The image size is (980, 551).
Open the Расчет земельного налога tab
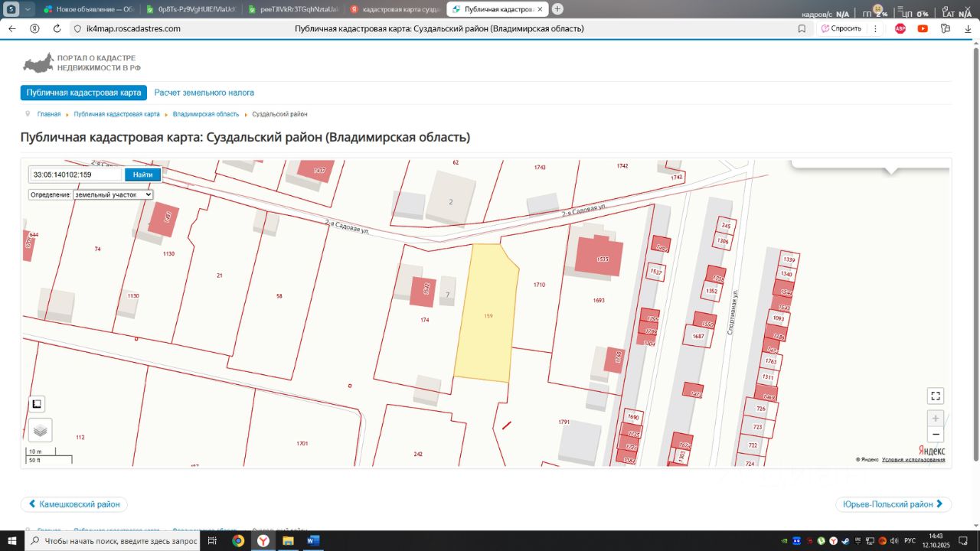[x=204, y=93]
